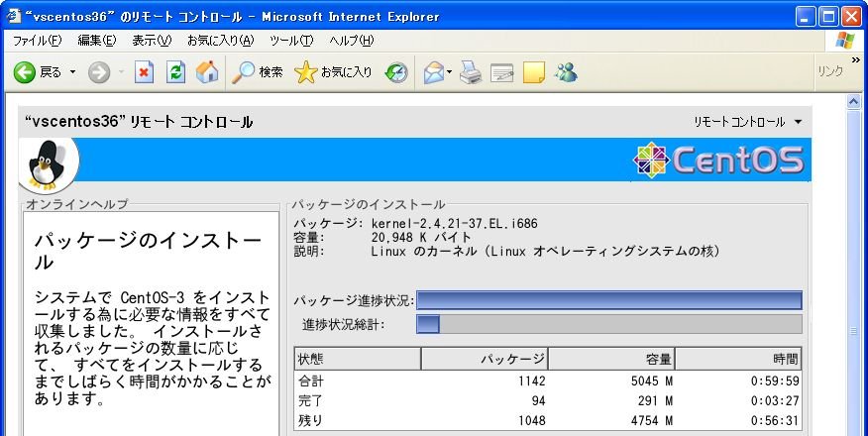Select the 合計 row label
Screen dimensions: 868x436
[310, 381]
